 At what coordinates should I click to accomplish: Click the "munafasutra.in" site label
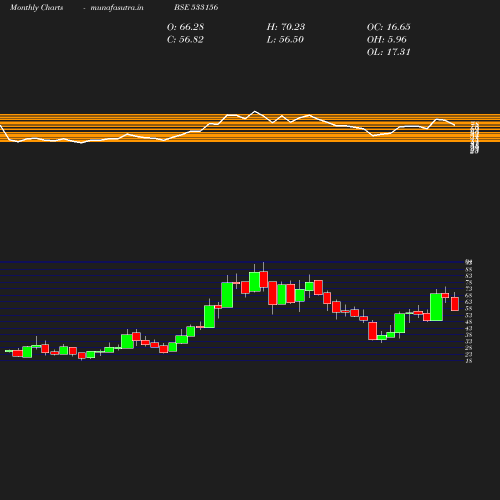point(117,7)
